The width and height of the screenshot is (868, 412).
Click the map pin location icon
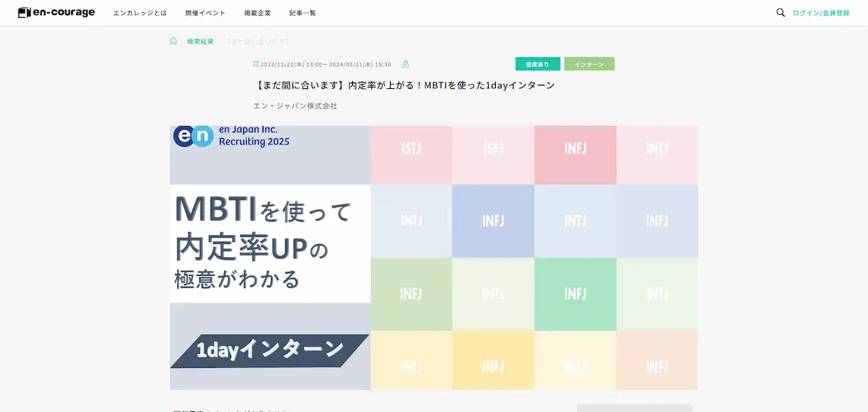click(406, 64)
